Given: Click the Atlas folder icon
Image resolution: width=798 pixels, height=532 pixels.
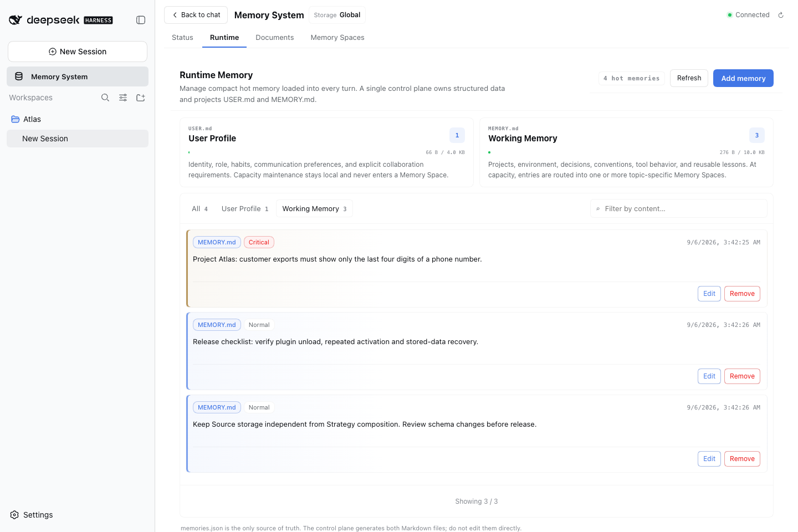Looking at the screenshot, I should coord(16,119).
